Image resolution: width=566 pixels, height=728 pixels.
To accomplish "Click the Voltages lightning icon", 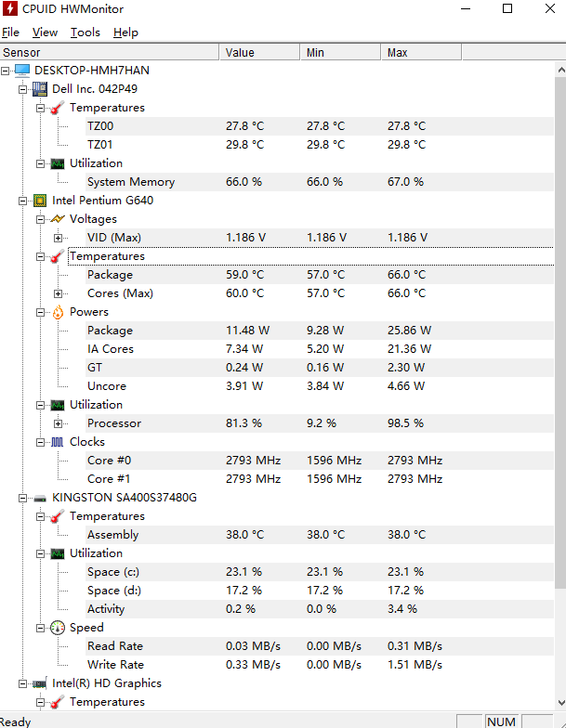I will (x=58, y=219).
